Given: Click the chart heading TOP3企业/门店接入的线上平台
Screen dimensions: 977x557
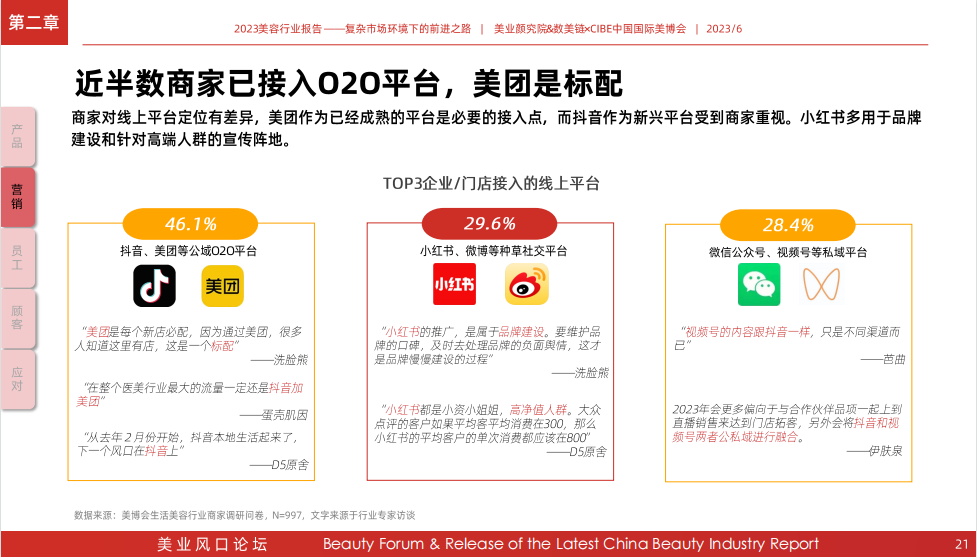Looking at the screenshot, I should tap(491, 183).
